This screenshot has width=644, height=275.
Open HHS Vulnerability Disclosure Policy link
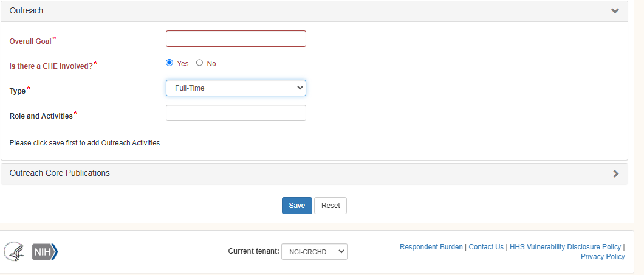pos(565,247)
